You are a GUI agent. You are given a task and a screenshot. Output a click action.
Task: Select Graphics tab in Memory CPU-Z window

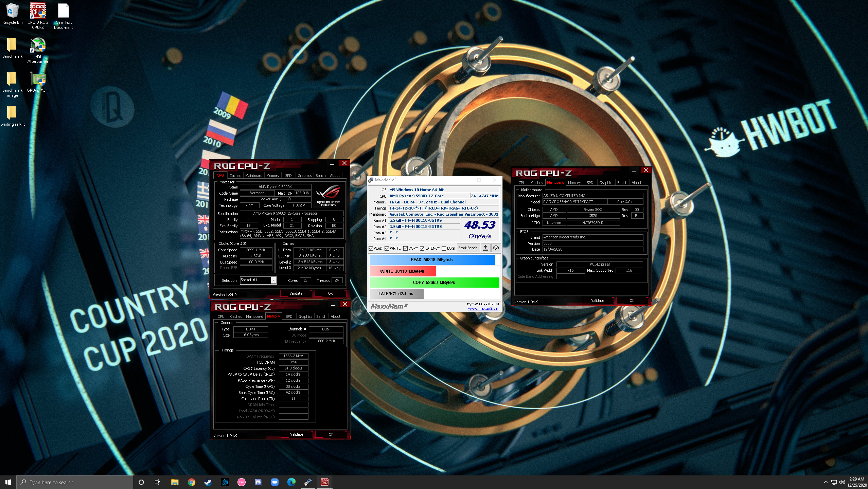(x=305, y=316)
